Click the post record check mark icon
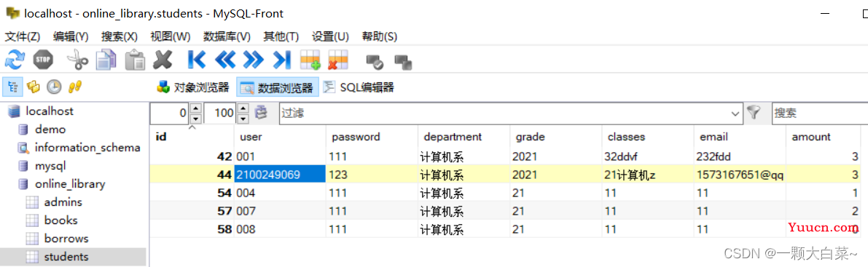The height and width of the screenshot is (267, 868). pyautogui.click(x=375, y=61)
